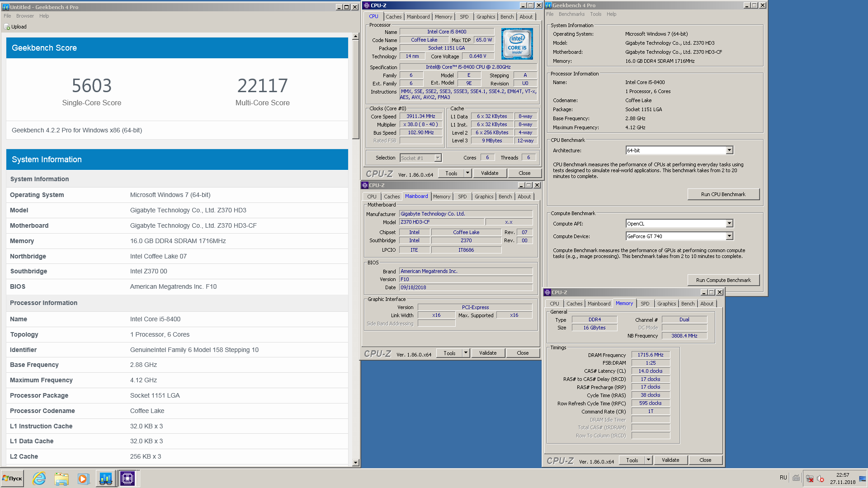Click the Multiplier value x 38.0 ( 8 - 40 )
The image size is (868, 488).
421,124
